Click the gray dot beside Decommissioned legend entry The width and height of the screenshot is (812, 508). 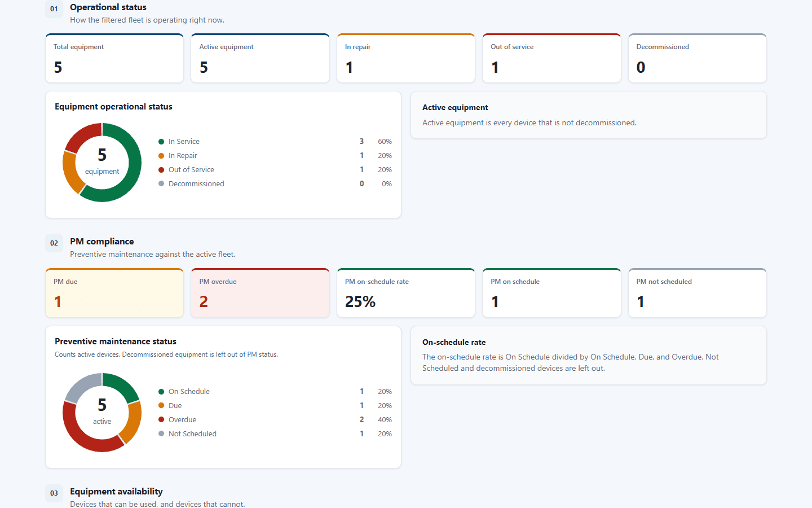click(161, 184)
